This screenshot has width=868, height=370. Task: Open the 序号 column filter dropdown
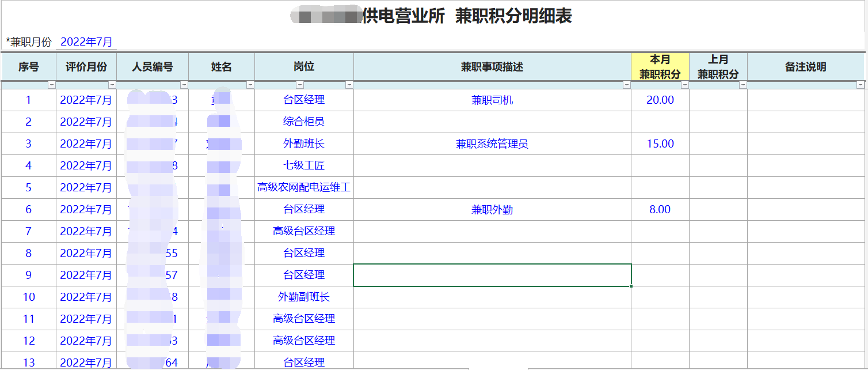(52, 85)
